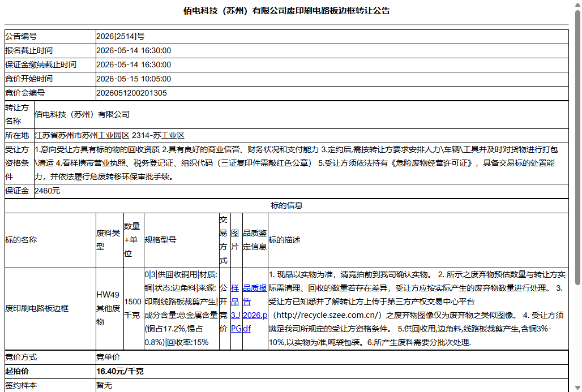Click the 交易方式 column header

click(225, 240)
